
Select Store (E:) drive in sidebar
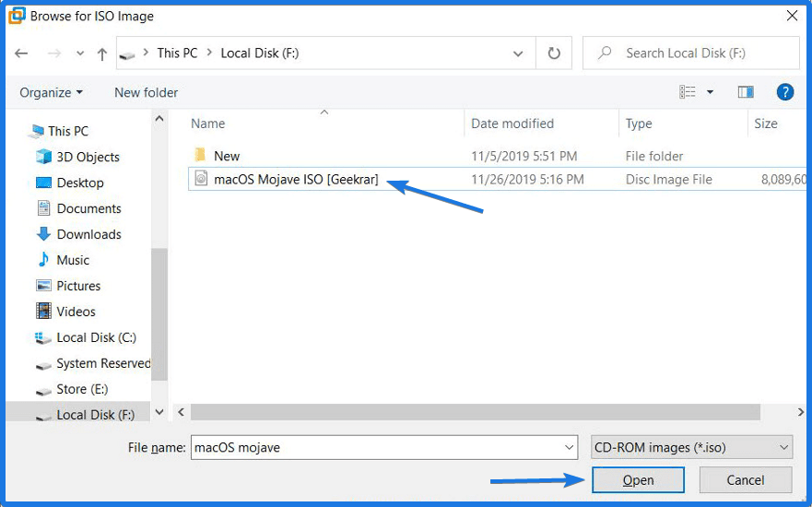click(x=82, y=389)
